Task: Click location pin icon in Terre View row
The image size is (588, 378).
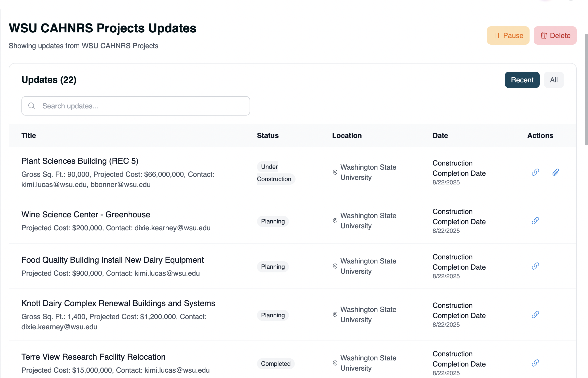Action: click(x=335, y=363)
